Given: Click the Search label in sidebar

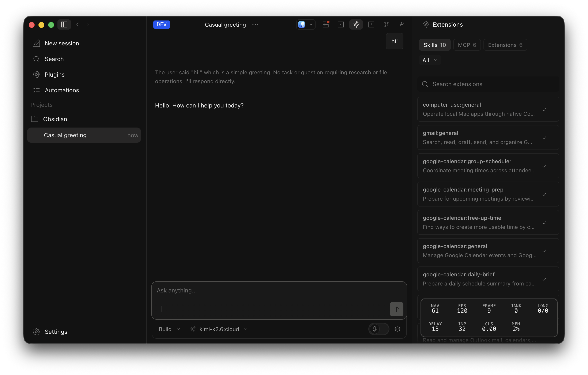Looking at the screenshot, I should pyautogui.click(x=54, y=59).
